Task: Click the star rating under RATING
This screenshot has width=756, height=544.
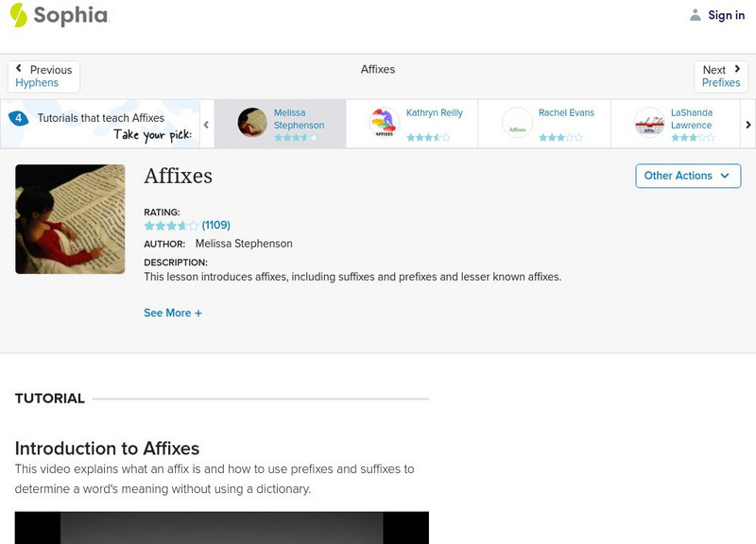Action: (x=171, y=226)
